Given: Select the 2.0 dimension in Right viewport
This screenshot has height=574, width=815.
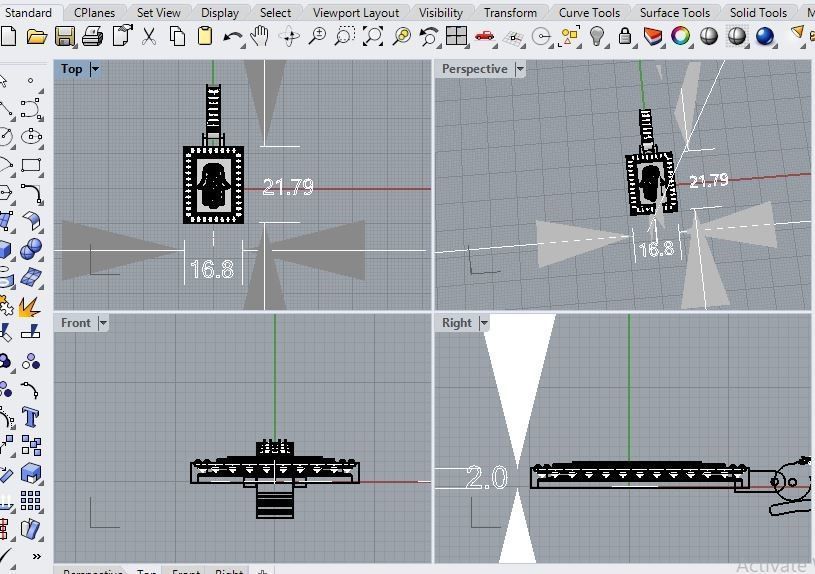Looking at the screenshot, I should click(x=487, y=477).
